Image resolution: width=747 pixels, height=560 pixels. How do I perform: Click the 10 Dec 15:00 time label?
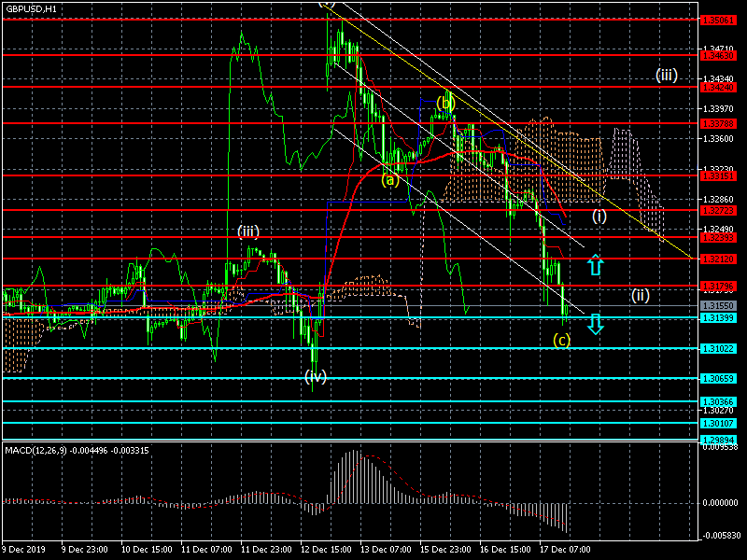[x=147, y=549]
